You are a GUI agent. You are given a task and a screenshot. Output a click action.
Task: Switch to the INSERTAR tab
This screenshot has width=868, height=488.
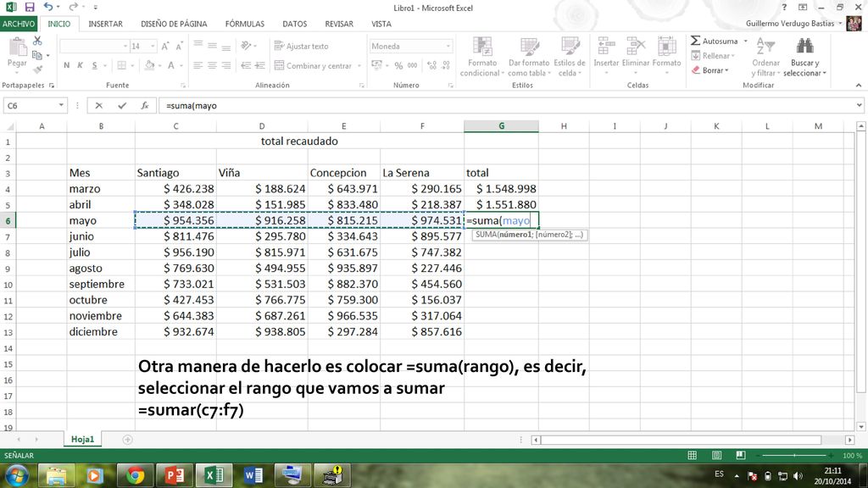click(x=106, y=24)
